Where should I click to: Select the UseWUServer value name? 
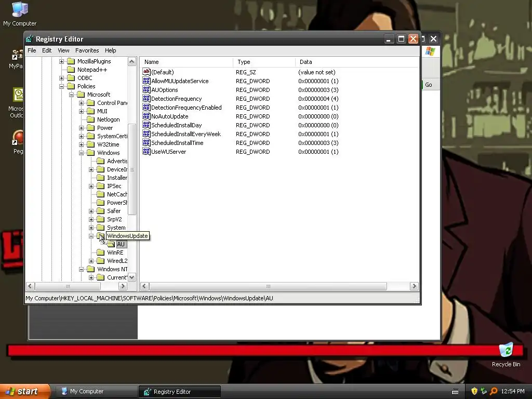coord(169,152)
